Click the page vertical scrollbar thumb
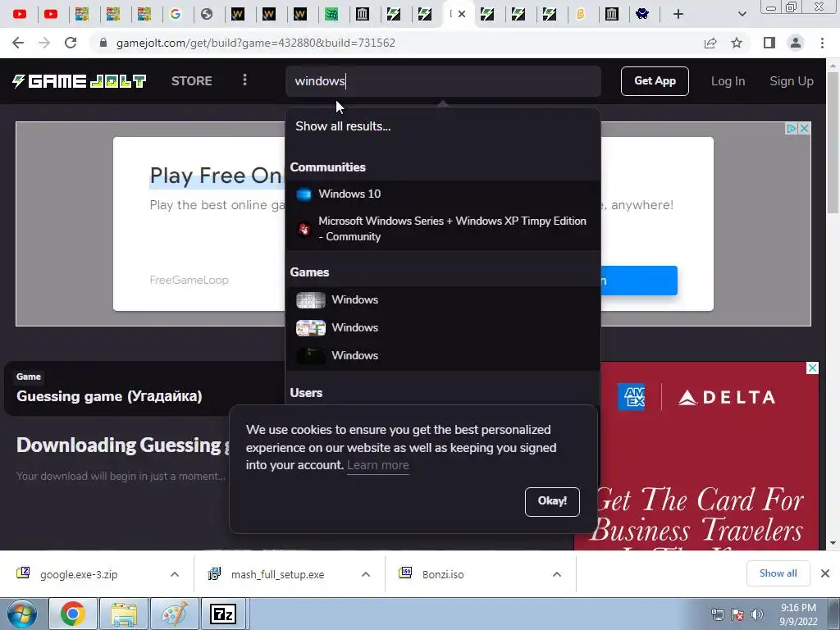The width and height of the screenshot is (840, 630). [832, 144]
